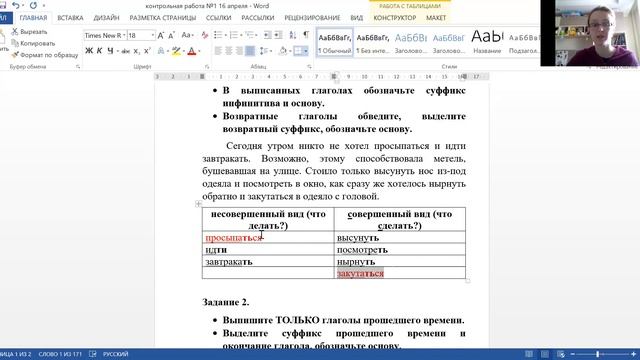Show paragraph marks ¶

pyautogui.click(x=306, y=36)
